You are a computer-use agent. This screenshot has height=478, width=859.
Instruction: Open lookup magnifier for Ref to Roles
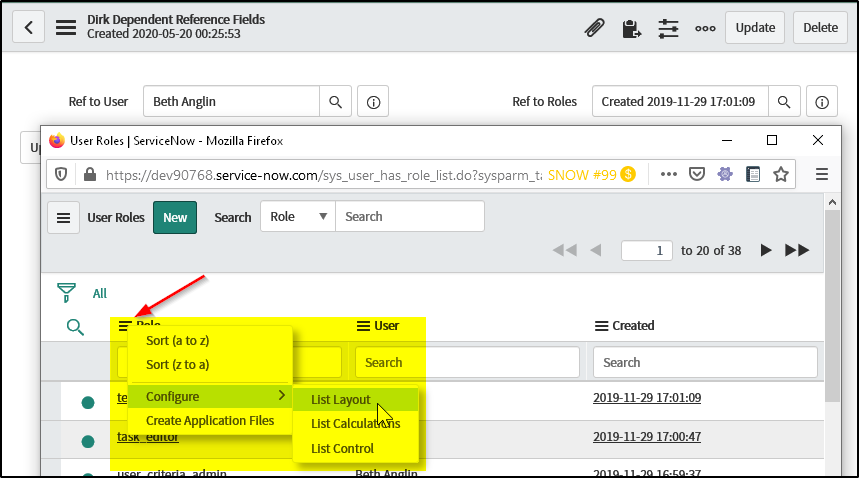pyautogui.click(x=784, y=102)
